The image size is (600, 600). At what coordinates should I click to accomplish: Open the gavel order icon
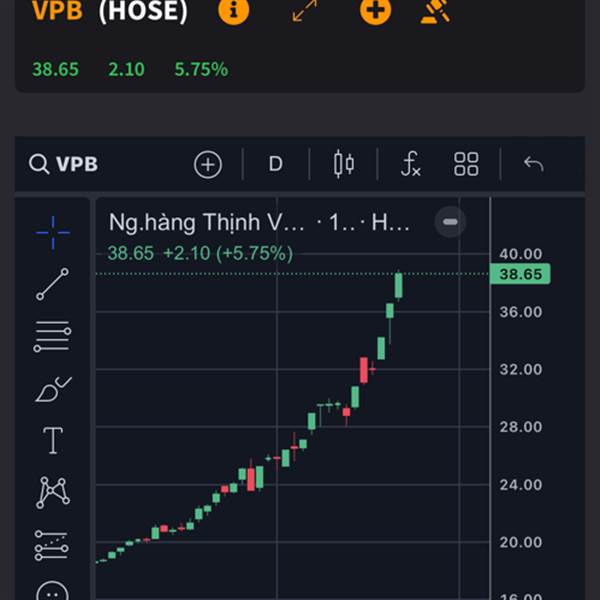[x=435, y=11]
